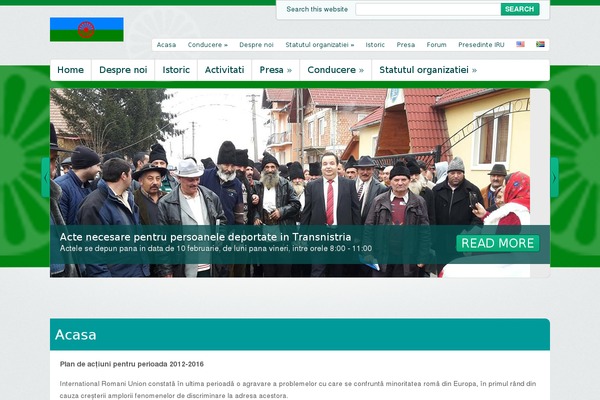Click the READ MORE button on slider
The height and width of the screenshot is (400, 600).
[x=497, y=243]
